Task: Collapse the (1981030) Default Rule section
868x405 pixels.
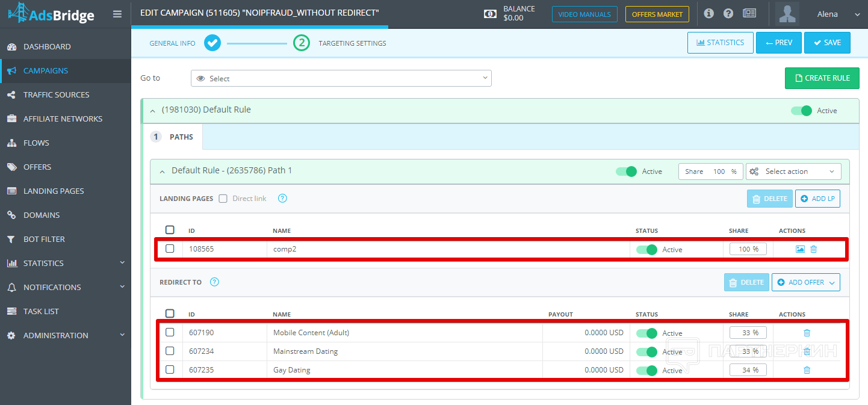Action: pyautogui.click(x=152, y=111)
